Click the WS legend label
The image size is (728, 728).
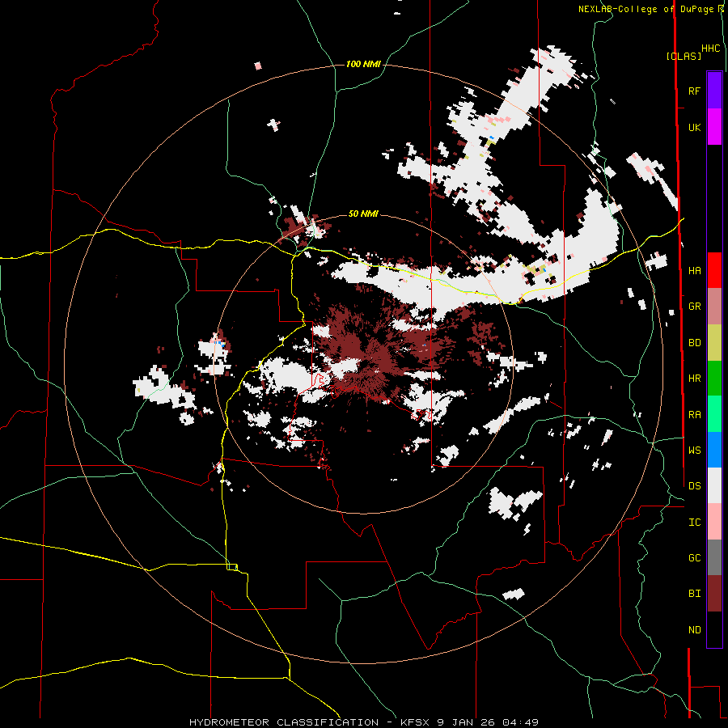[x=694, y=451]
